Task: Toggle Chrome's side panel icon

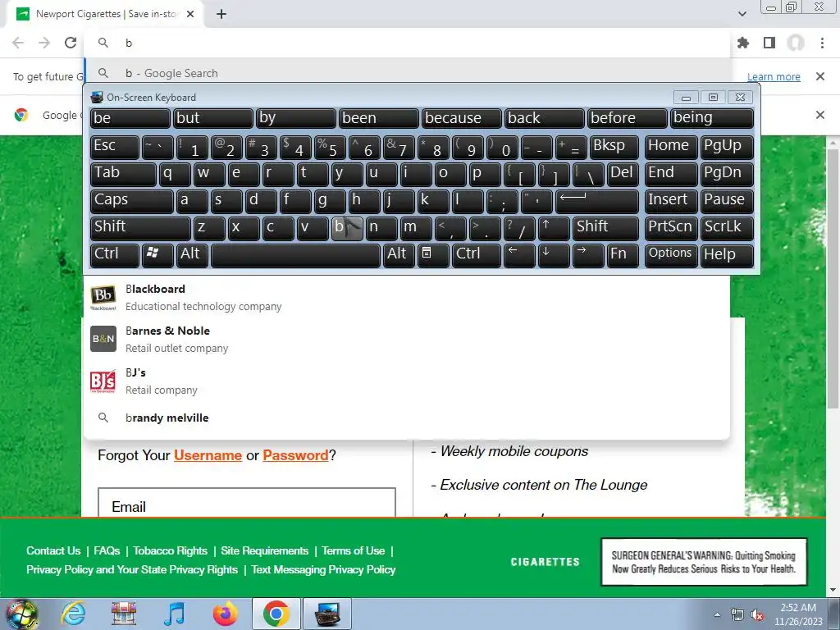Action: pos(769,43)
